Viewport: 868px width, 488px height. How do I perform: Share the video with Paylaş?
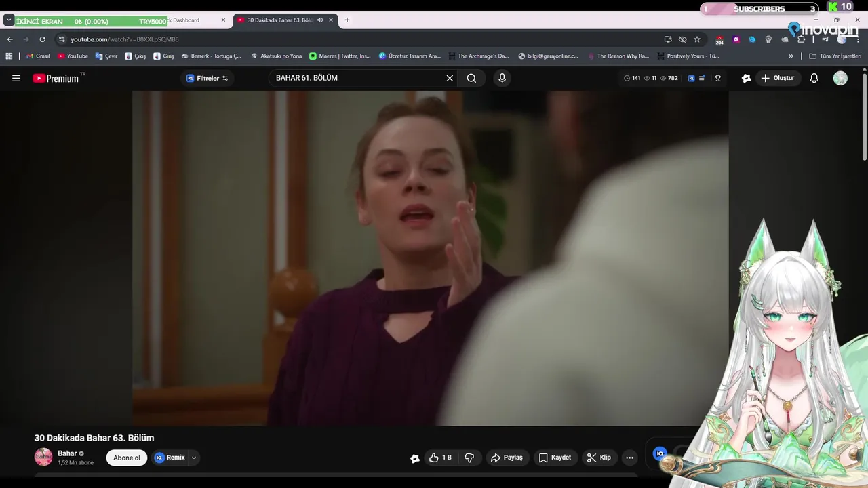coord(507,457)
